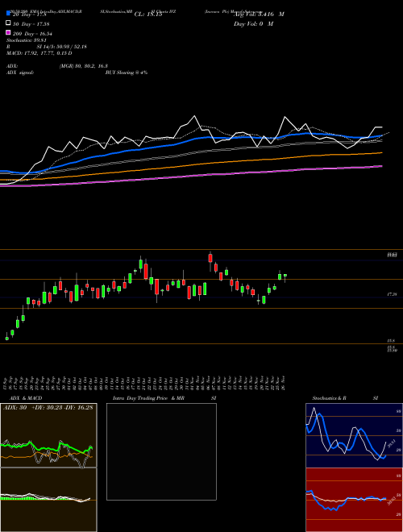Click the last green candlestick on the right
The width and height of the screenshot is (403, 532).
(x=285, y=275)
